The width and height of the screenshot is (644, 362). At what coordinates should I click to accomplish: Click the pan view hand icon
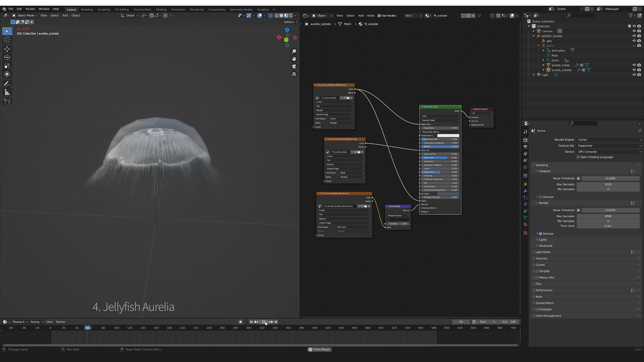pyautogui.click(x=294, y=59)
